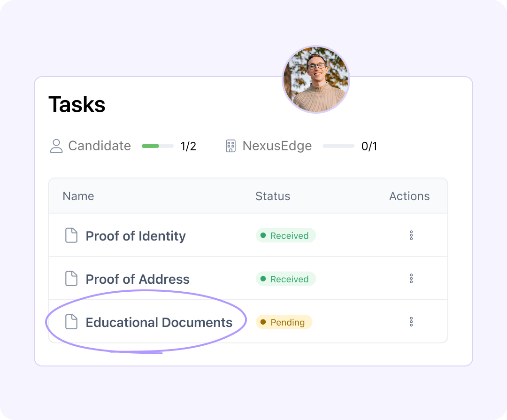
Task: Click the document icon beside Proof of Address
Action: coord(71,279)
